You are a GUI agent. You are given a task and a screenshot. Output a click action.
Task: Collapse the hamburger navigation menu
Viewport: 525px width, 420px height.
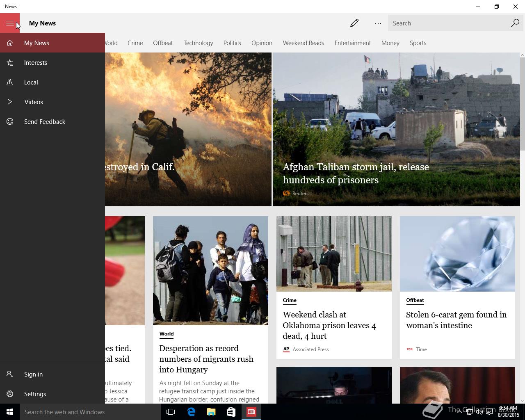10,23
